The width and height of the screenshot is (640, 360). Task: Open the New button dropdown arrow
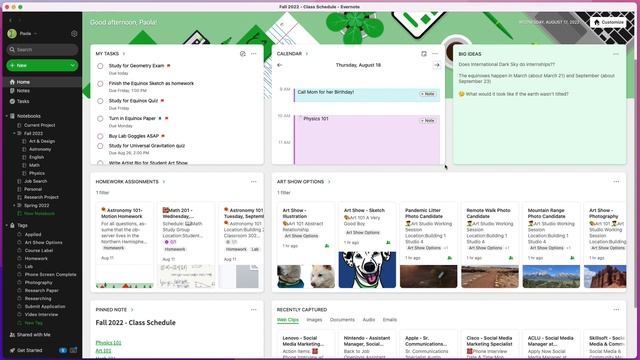(73, 65)
